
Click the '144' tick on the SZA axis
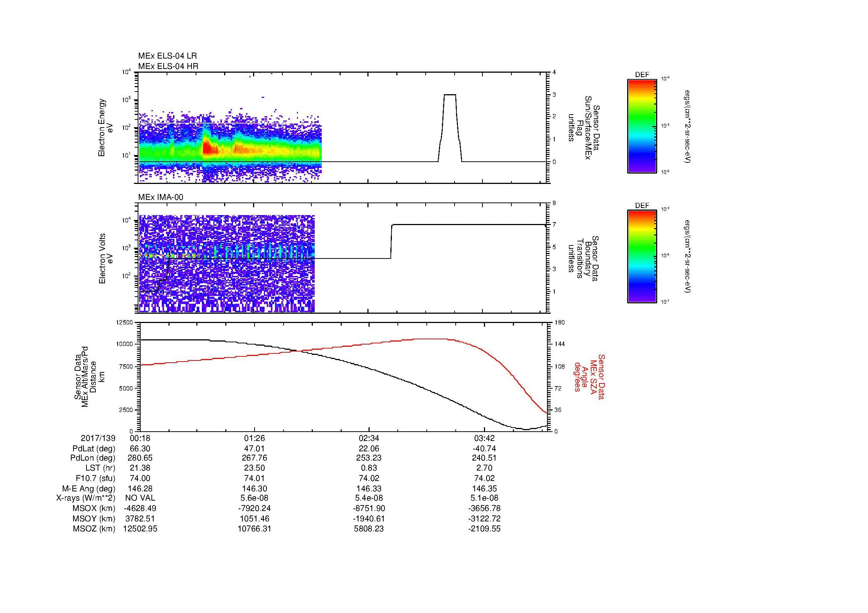tap(559, 344)
